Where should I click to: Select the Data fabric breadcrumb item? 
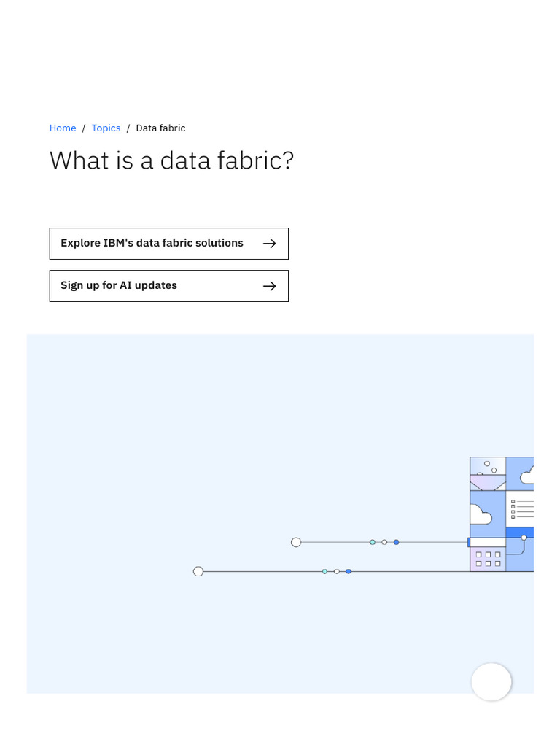pyautogui.click(x=160, y=128)
